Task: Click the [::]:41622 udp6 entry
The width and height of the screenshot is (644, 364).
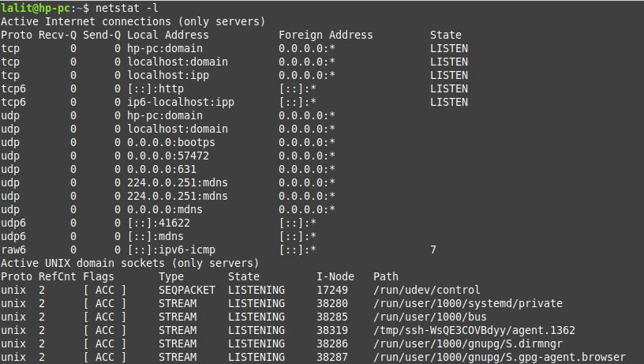Action: (x=159, y=223)
